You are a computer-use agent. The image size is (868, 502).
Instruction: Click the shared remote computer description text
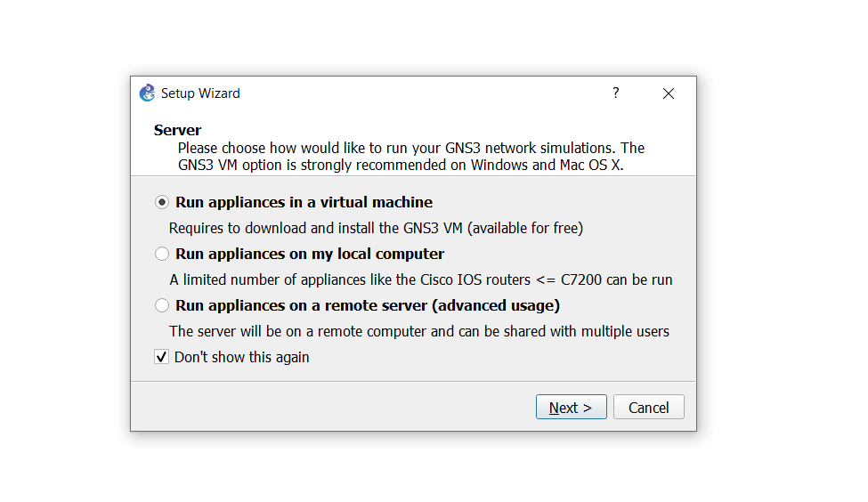click(x=418, y=331)
